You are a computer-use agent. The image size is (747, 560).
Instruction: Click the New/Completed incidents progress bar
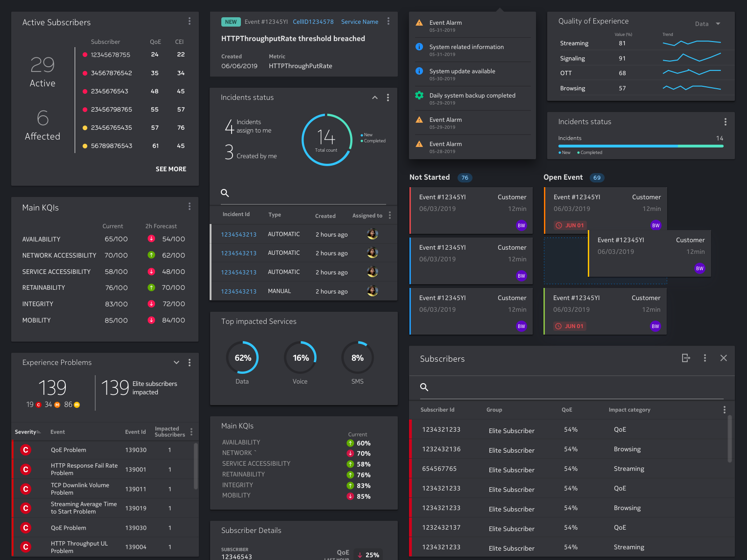tap(640, 146)
